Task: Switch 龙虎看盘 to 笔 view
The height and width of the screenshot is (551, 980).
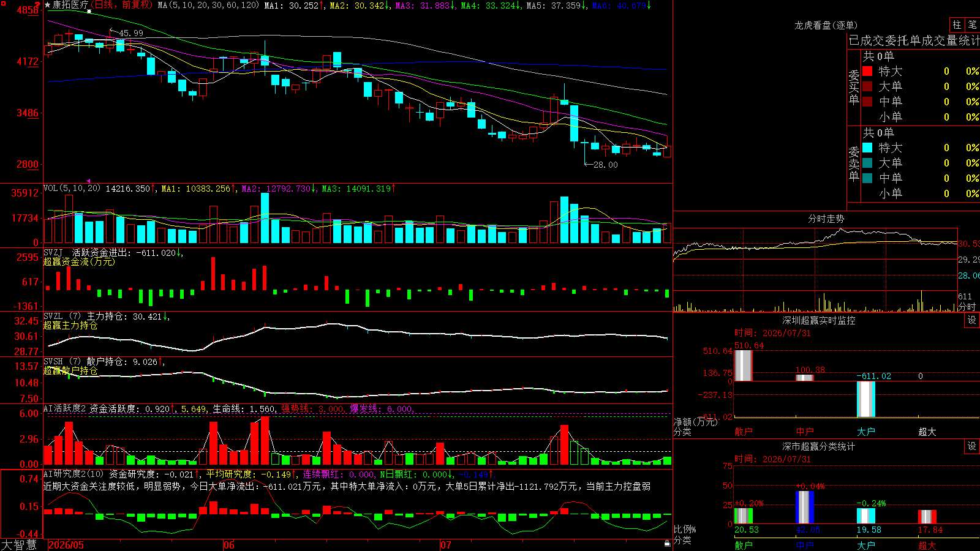Action: click(x=972, y=24)
